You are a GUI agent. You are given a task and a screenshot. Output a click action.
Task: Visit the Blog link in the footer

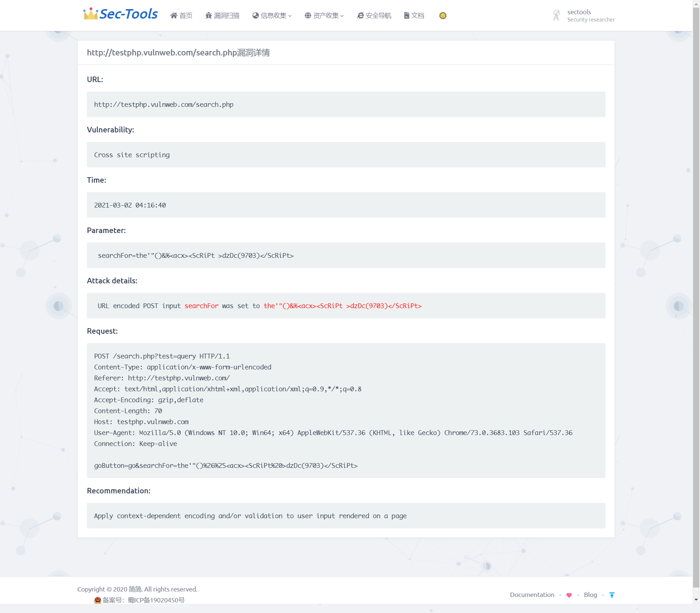coord(590,595)
